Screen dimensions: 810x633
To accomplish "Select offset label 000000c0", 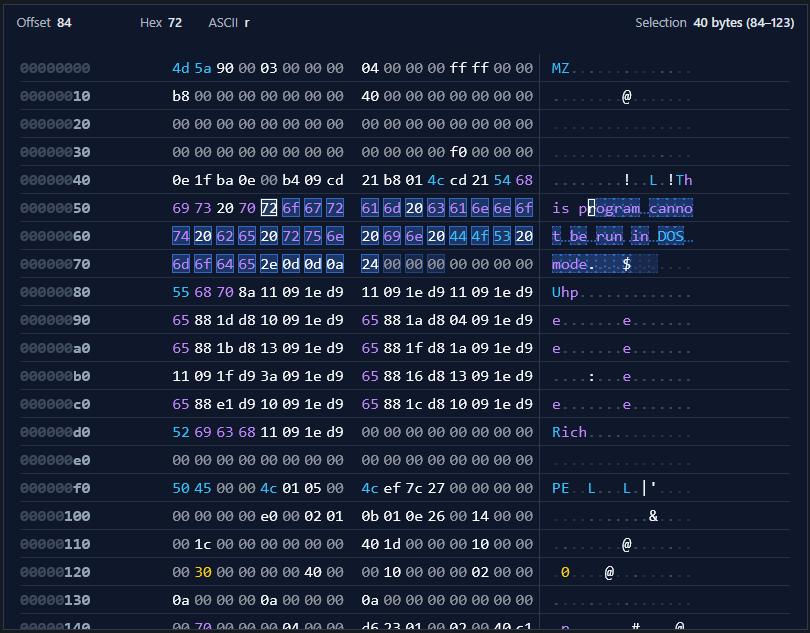I will tap(55, 404).
